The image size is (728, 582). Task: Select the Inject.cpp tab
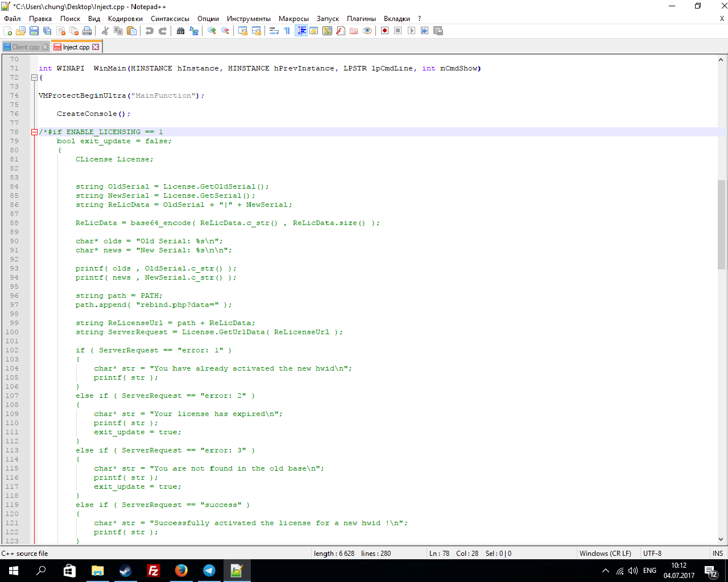click(x=76, y=47)
